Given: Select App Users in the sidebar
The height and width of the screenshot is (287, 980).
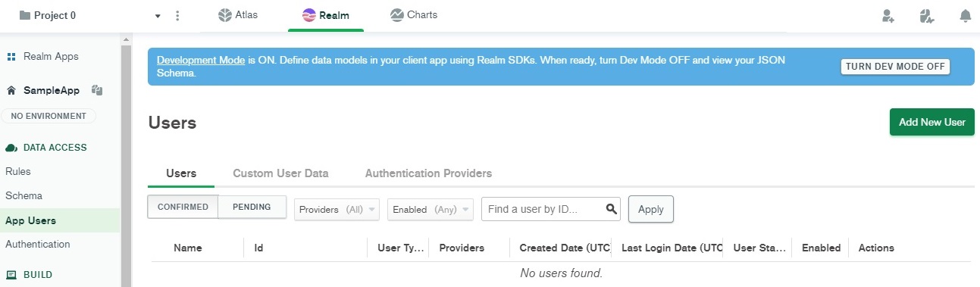Looking at the screenshot, I should 30,220.
